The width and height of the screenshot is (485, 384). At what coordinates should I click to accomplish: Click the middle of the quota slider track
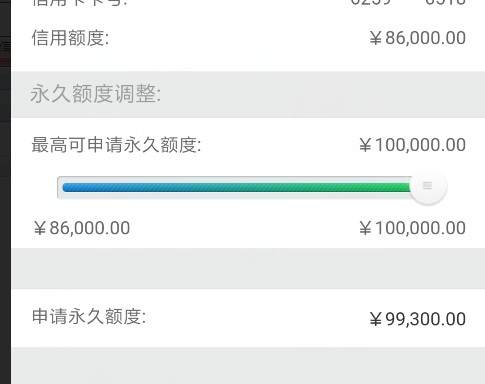[x=237, y=187]
